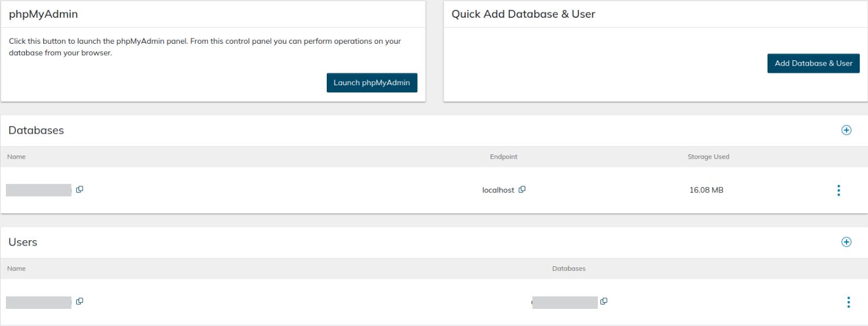Screen dimensions: 868x326
Task: Copy the localhost endpoint value
Action: click(x=522, y=190)
